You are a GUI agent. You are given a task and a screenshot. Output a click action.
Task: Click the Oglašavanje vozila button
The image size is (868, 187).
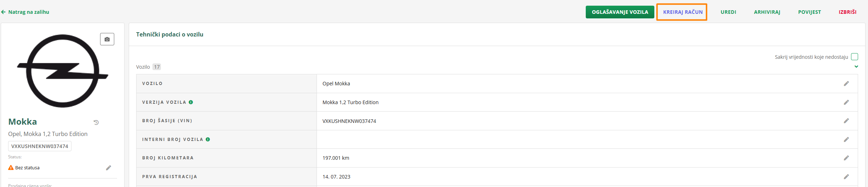coord(620,12)
